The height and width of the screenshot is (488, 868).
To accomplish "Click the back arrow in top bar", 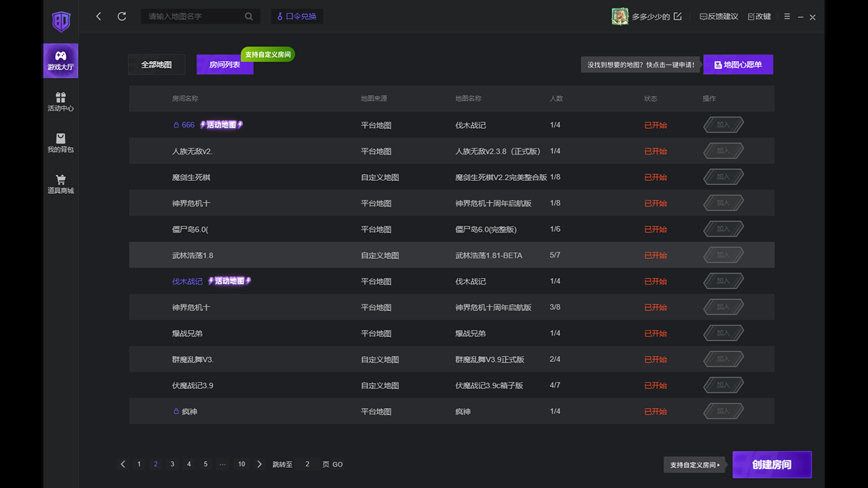I will (98, 16).
